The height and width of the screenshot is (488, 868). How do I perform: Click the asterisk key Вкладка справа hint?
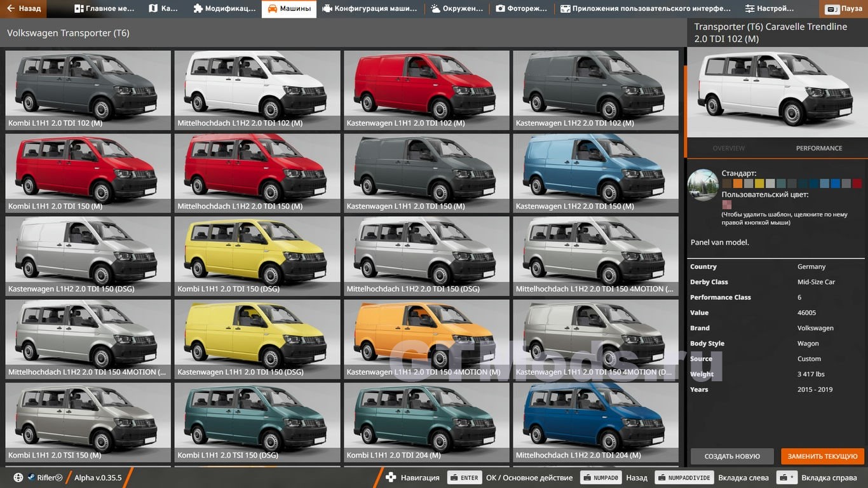787,478
